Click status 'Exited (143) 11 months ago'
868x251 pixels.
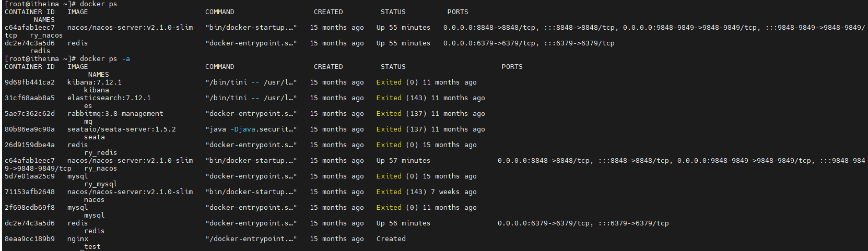click(431, 98)
